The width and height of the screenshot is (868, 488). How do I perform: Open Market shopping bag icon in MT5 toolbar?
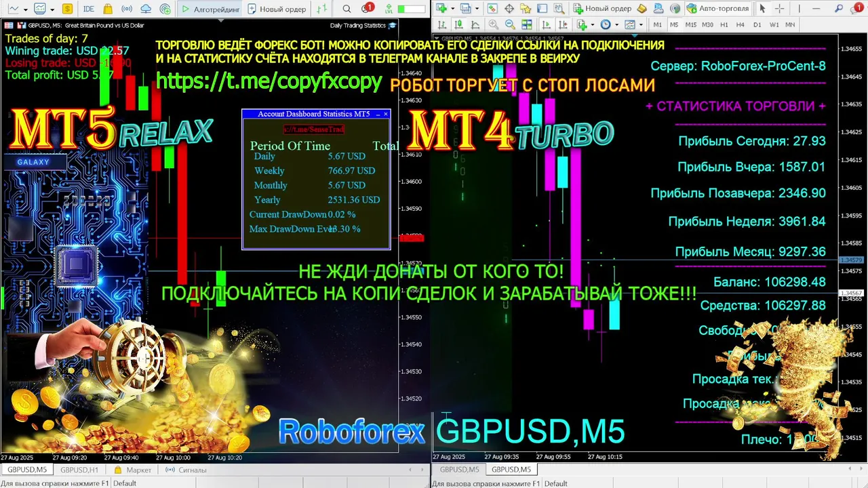pos(108,9)
